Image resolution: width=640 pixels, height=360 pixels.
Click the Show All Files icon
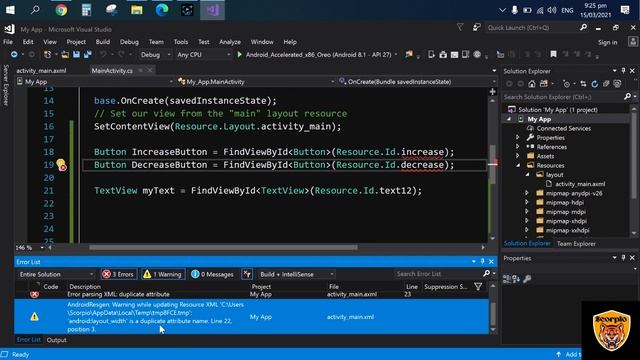point(618,84)
